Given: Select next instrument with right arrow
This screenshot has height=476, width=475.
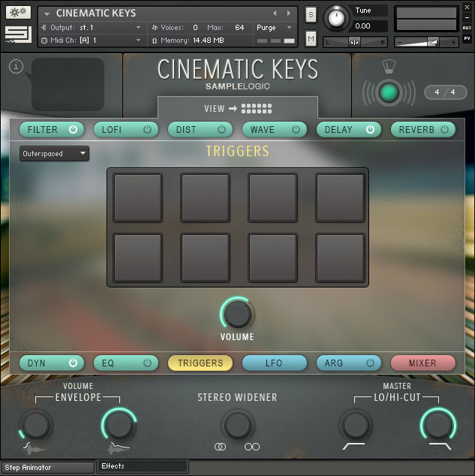Looking at the screenshot, I should click(288, 14).
